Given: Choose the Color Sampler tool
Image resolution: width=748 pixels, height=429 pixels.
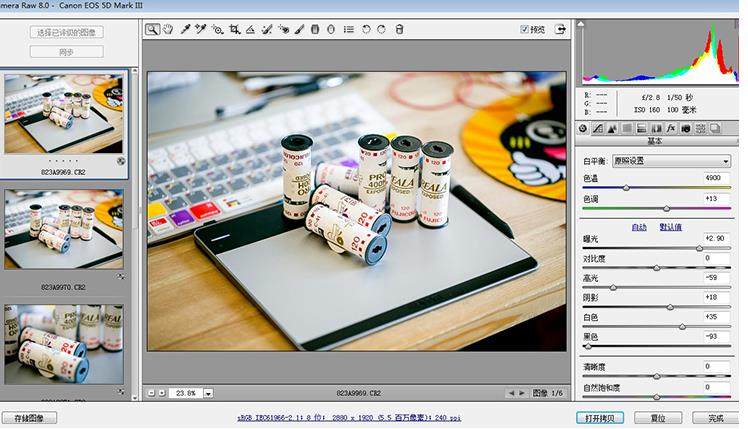Looking at the screenshot, I should click(x=200, y=30).
